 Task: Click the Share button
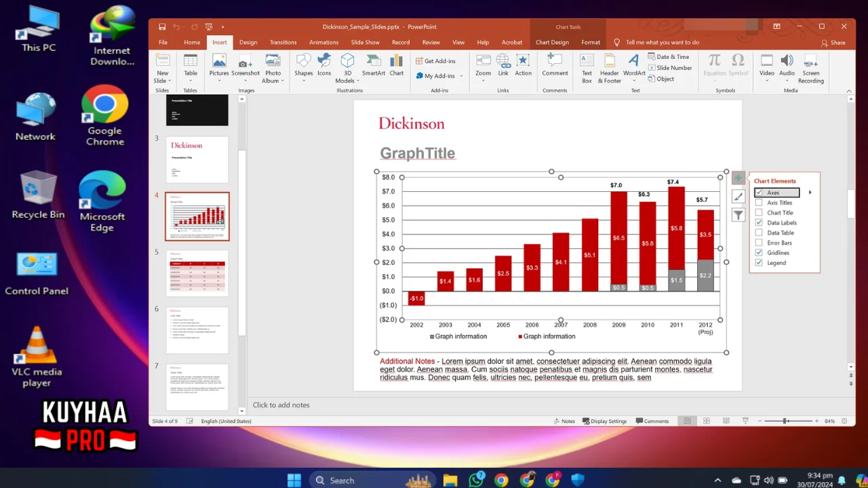click(x=833, y=42)
